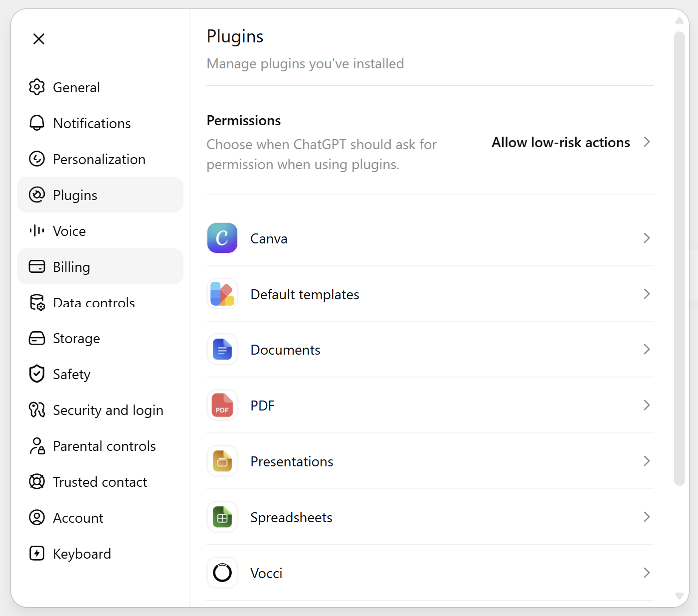Expand the PDF row chevron

point(647,406)
